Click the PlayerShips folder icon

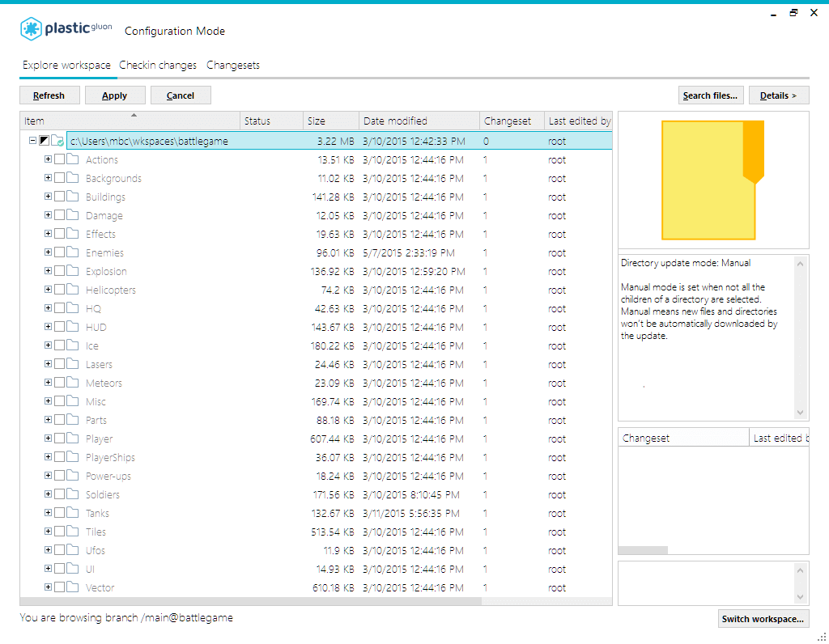tap(72, 457)
